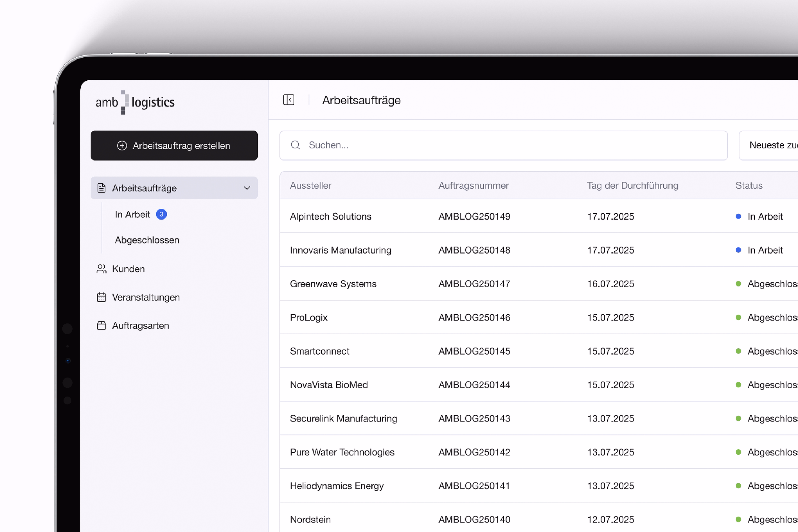
Task: Click order number AMBLOG250147
Action: (x=474, y=284)
